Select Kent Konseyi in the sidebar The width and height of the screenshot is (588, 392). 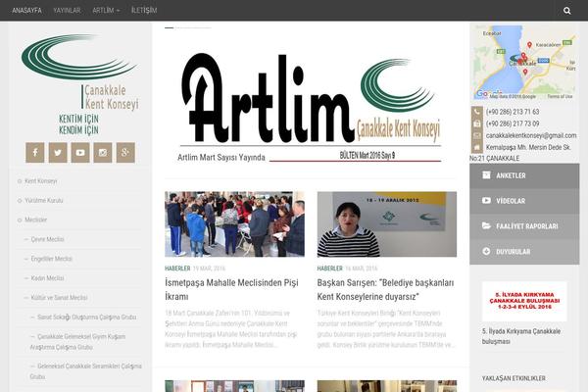click(x=41, y=181)
